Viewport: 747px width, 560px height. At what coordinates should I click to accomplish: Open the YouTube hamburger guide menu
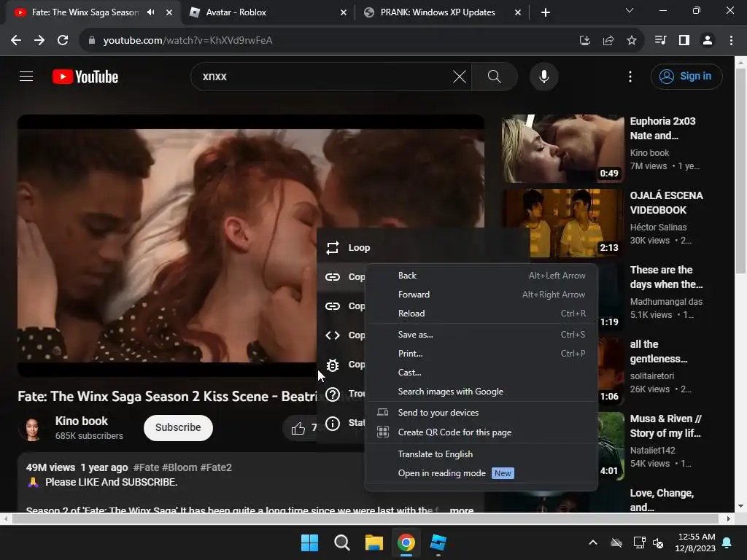tap(26, 76)
